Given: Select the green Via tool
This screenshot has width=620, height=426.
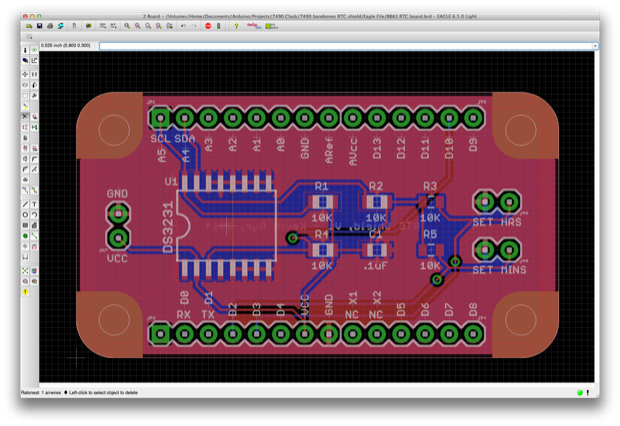Looking at the screenshot, I should click(25, 236).
